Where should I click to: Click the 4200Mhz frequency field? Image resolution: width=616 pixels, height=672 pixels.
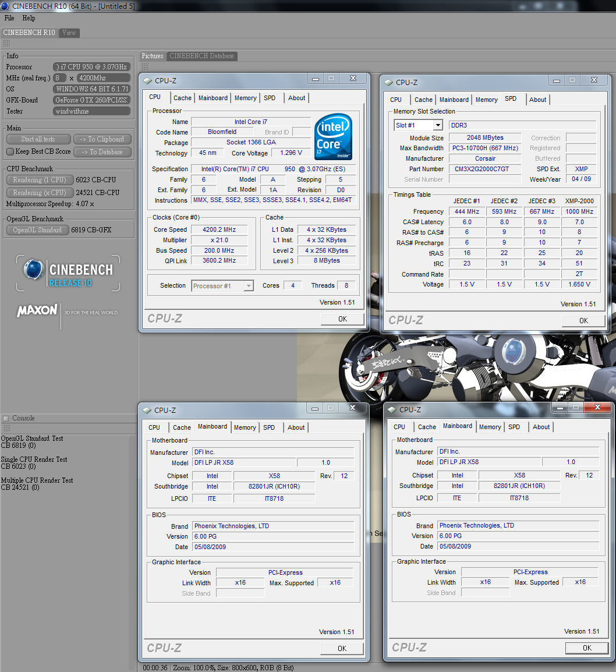(x=104, y=78)
